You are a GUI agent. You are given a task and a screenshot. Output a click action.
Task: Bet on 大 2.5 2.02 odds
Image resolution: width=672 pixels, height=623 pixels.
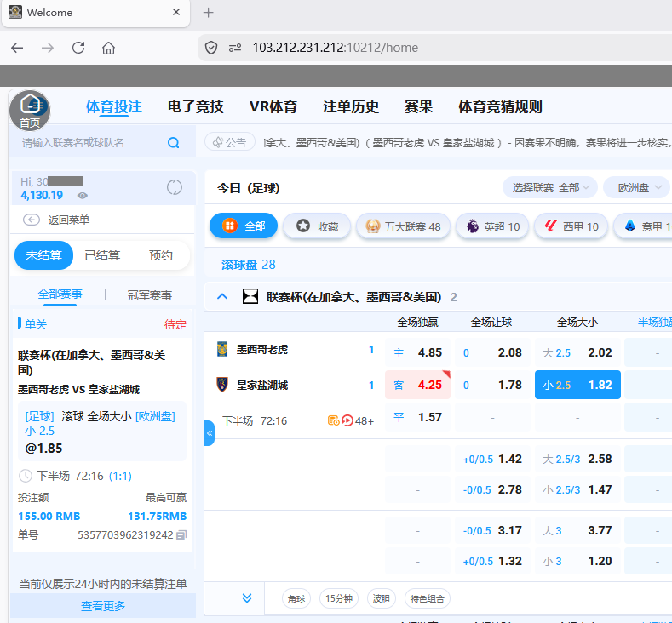click(577, 352)
